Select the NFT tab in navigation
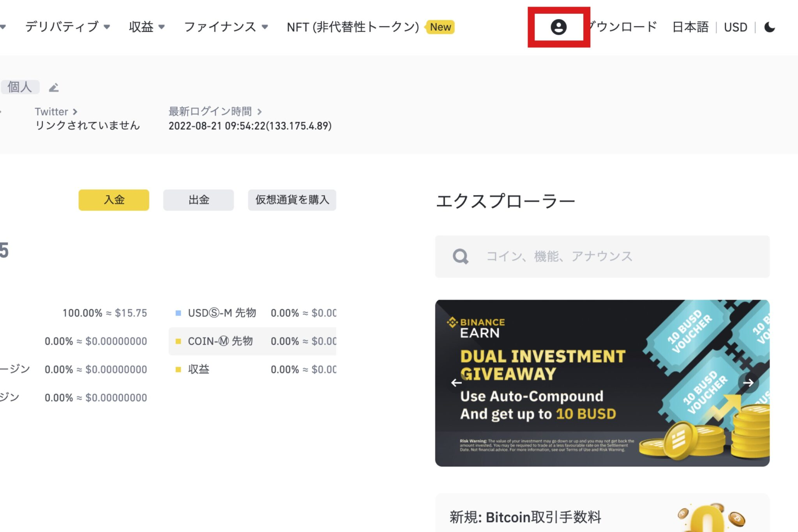Image resolution: width=798 pixels, height=532 pixels. tap(350, 27)
